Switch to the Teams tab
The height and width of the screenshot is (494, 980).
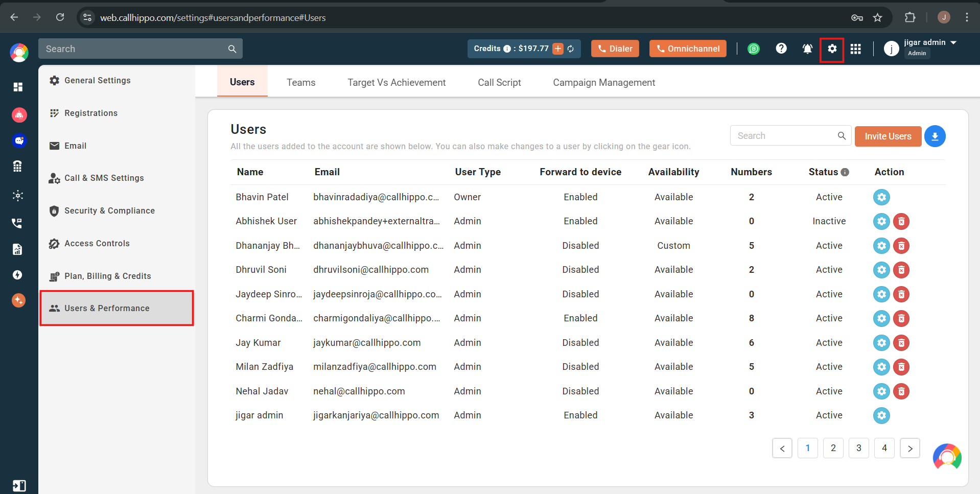[x=301, y=82]
